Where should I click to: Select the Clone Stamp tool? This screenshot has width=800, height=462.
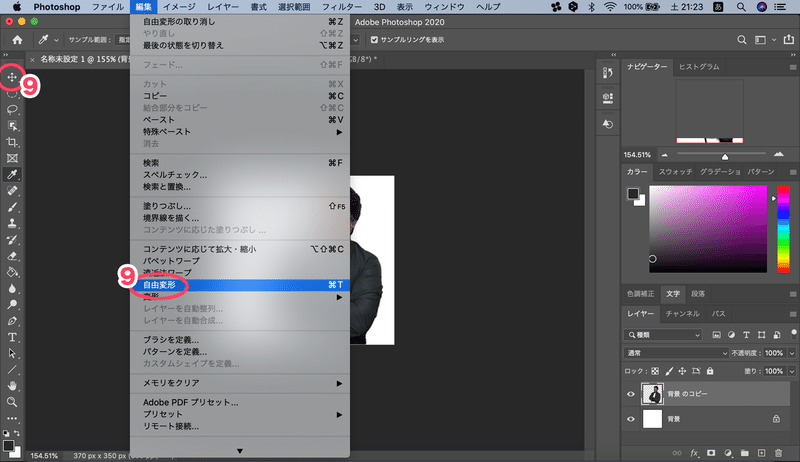coord(12,223)
